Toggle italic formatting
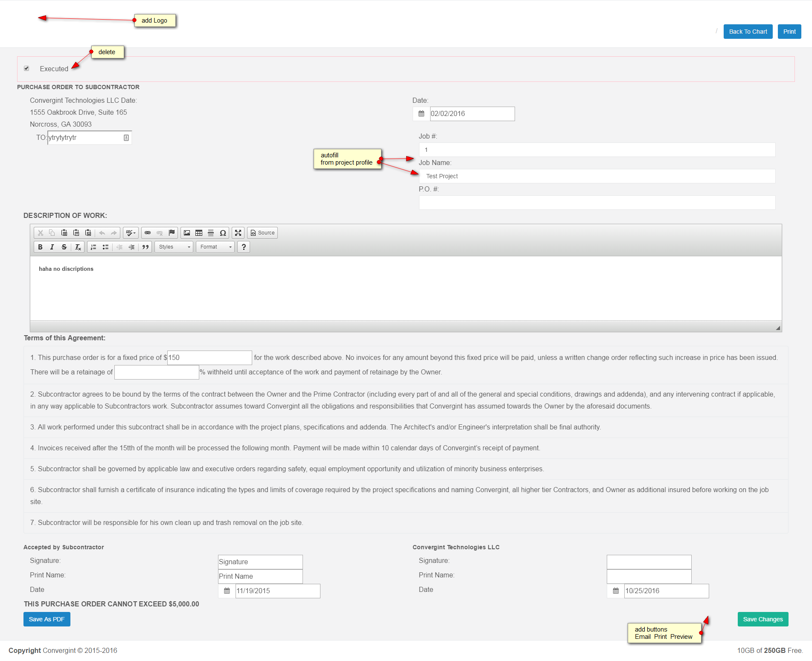 click(x=52, y=247)
